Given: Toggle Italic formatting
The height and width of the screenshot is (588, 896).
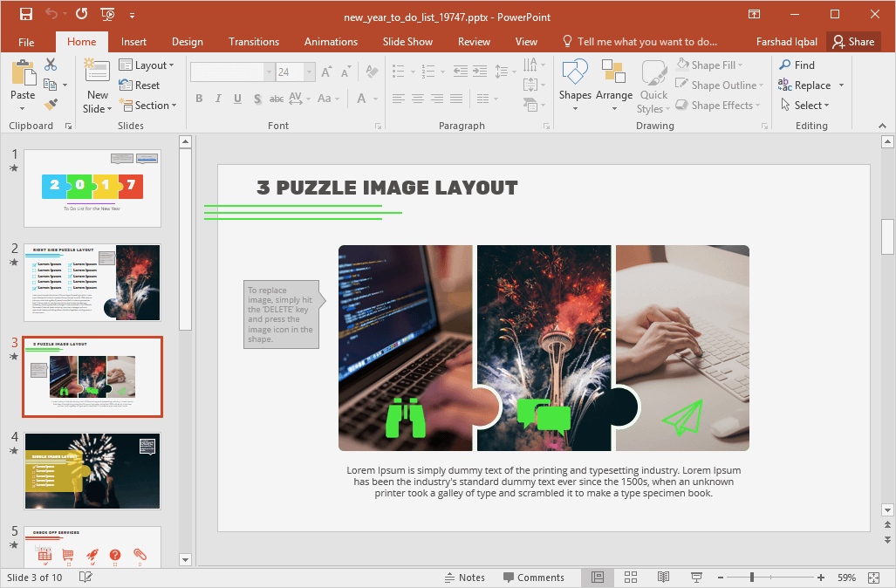Looking at the screenshot, I should (x=218, y=99).
